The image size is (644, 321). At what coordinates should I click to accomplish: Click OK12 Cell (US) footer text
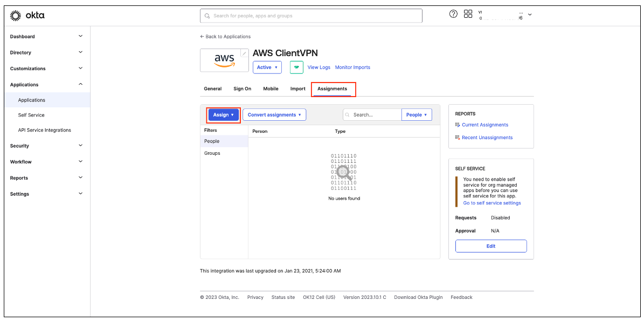click(x=319, y=297)
